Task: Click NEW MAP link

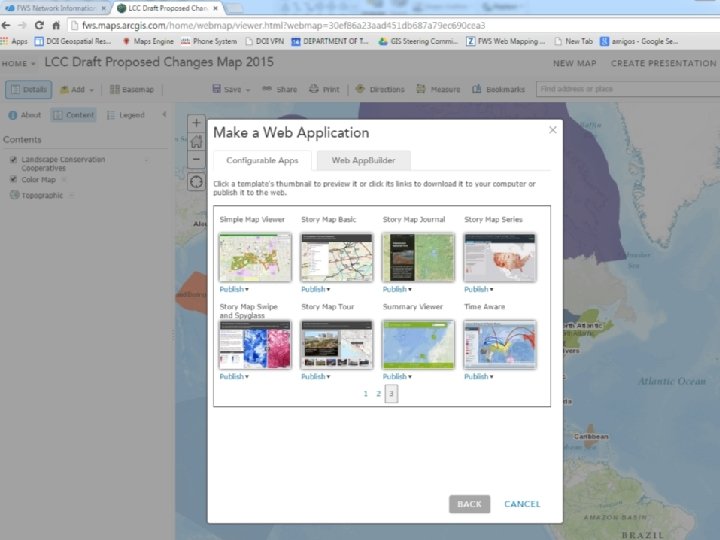Action: coord(574,63)
